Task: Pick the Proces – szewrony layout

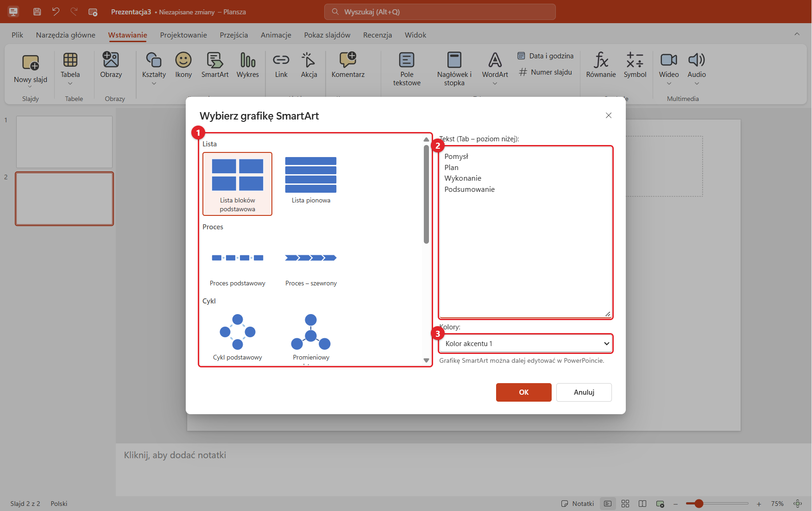Action: point(311,263)
